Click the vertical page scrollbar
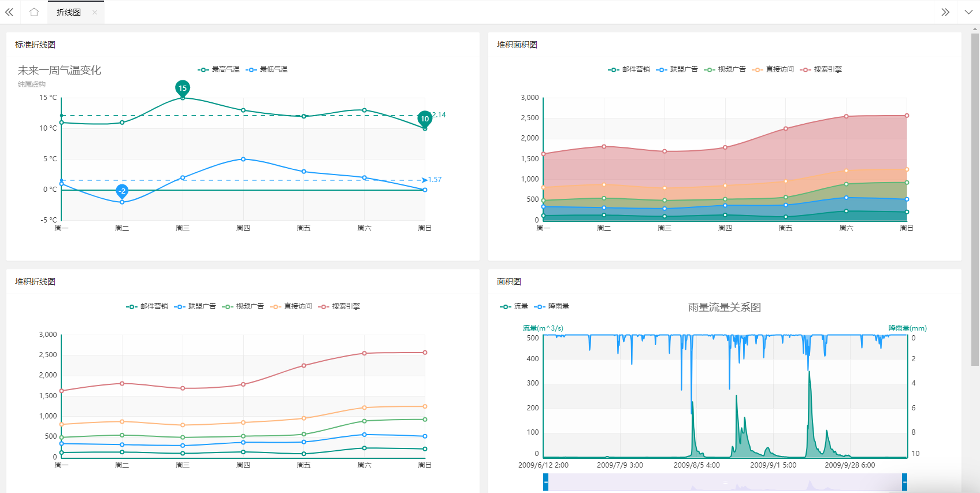 pos(975,199)
